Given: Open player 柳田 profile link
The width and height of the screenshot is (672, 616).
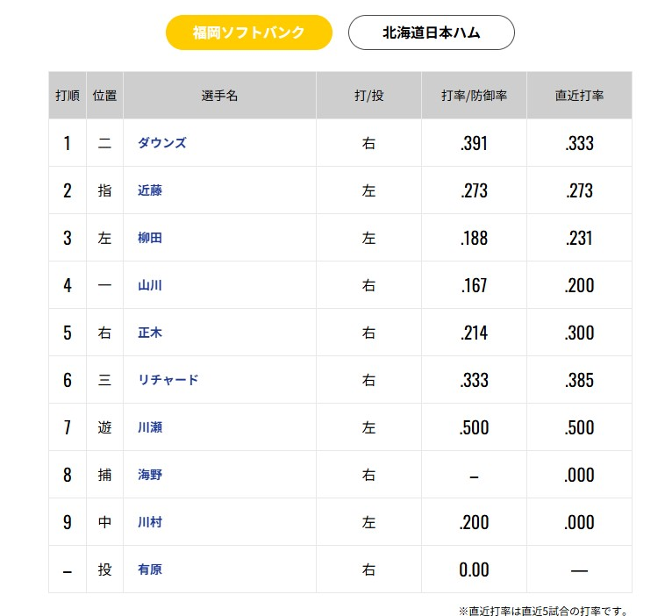Looking at the screenshot, I should [x=150, y=238].
